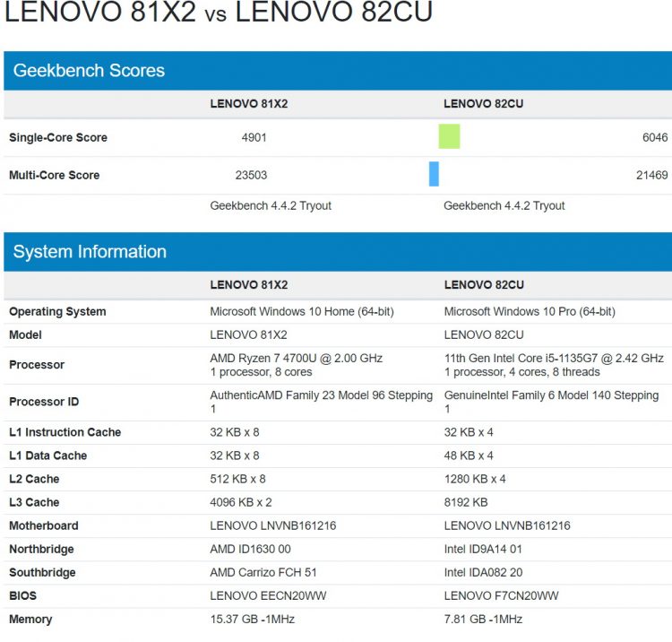Screen dimensions: 672x642
Task: Click the 15.37 GB memory value
Action: click(x=252, y=619)
